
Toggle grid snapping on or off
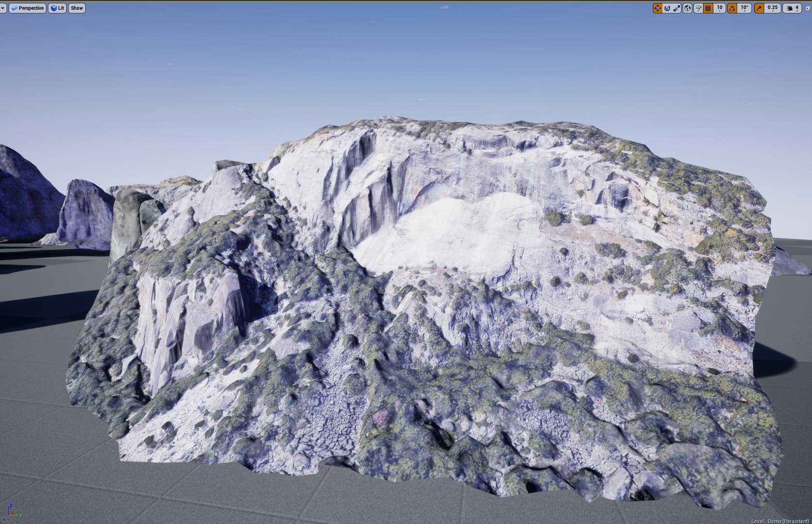click(708, 8)
